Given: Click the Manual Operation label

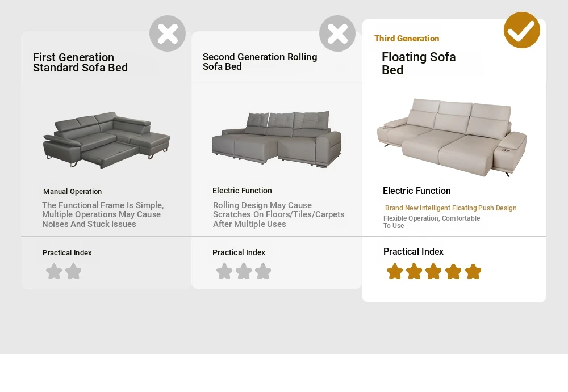Looking at the screenshot, I should click(73, 192).
